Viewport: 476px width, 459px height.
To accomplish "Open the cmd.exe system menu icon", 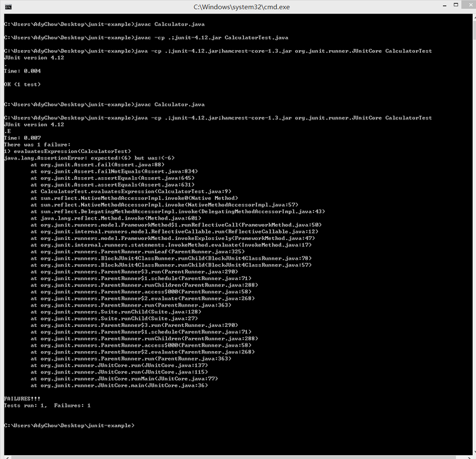I will [x=8, y=7].
